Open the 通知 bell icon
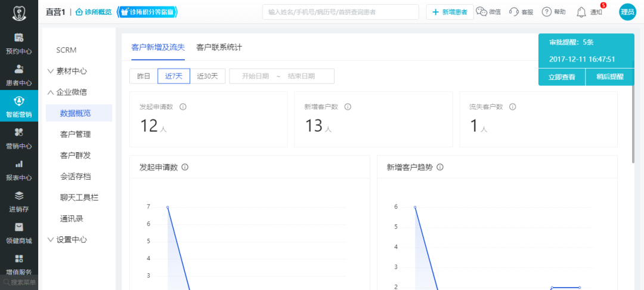The width and height of the screenshot is (644, 290). (581, 12)
